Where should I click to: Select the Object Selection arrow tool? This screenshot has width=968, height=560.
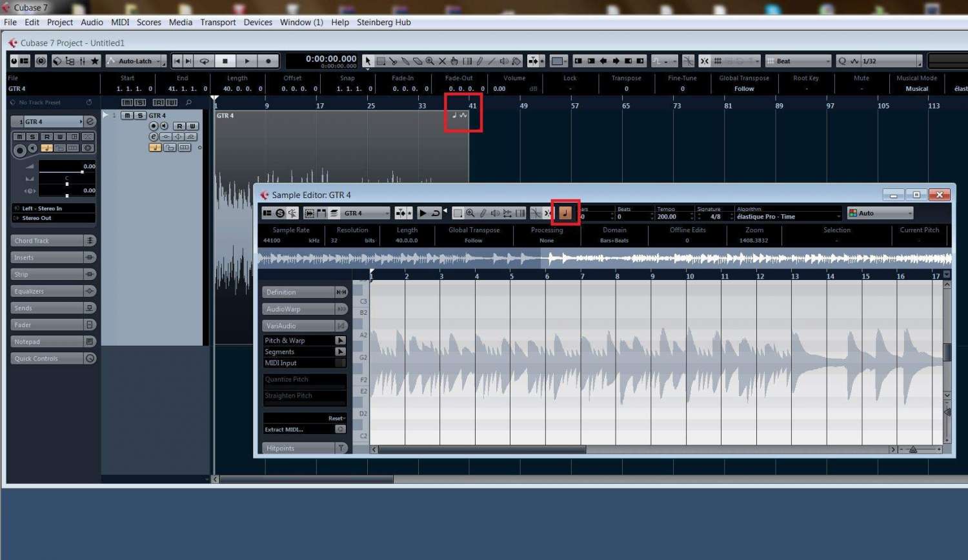pos(368,61)
